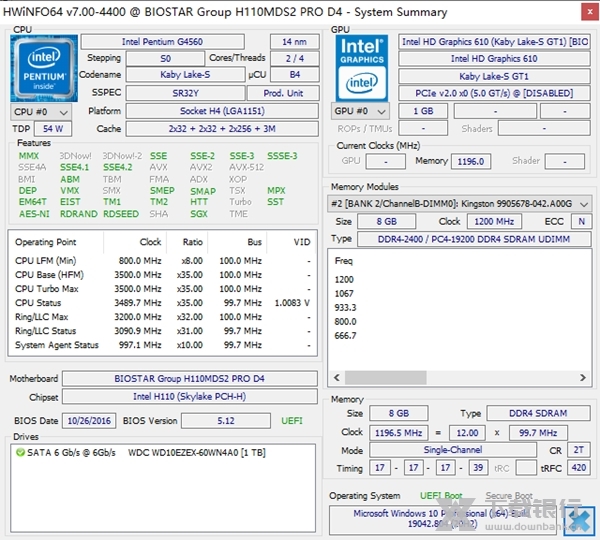The image size is (600, 540).
Task: Open the GPU #0 selector dropdown
Action: point(362,111)
